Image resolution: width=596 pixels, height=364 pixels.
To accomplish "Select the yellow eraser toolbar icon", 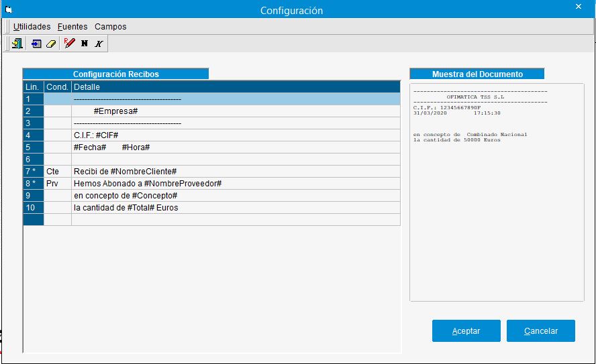I will (x=51, y=44).
